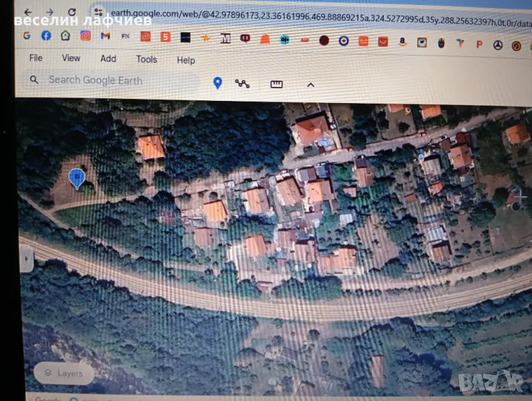Open the File menu
The height and width of the screenshot is (401, 532).
36,58
